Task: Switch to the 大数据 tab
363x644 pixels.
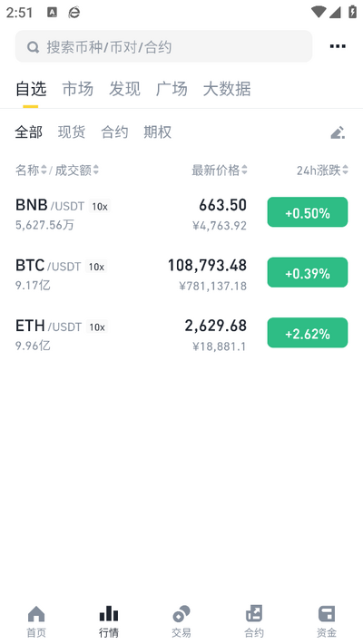Action: click(227, 89)
